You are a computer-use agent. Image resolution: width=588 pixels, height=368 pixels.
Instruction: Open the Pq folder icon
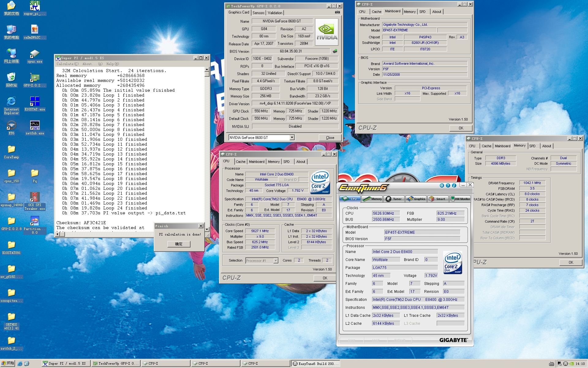pyautogui.click(x=35, y=175)
